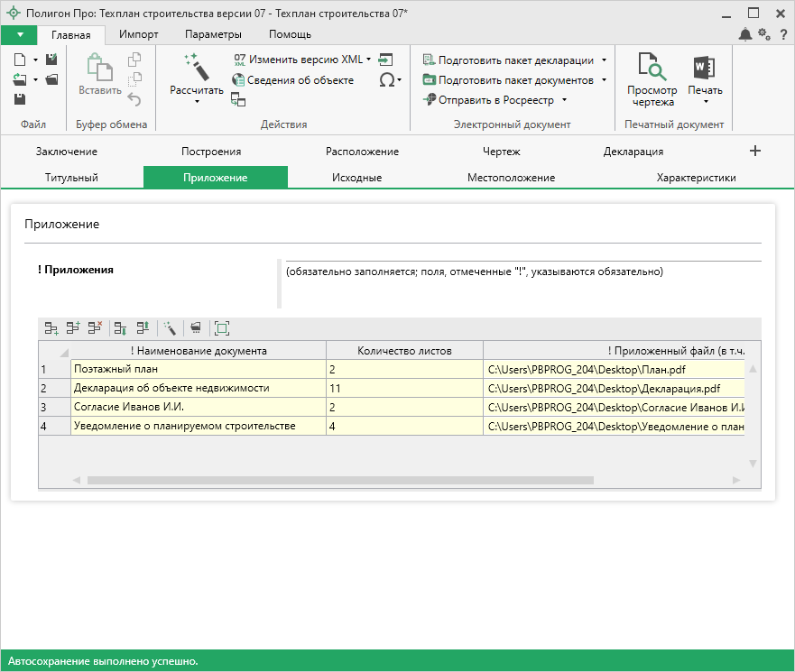The width and height of the screenshot is (795, 672).
Task: Move row down with table toolbar arrow
Action: click(121, 328)
